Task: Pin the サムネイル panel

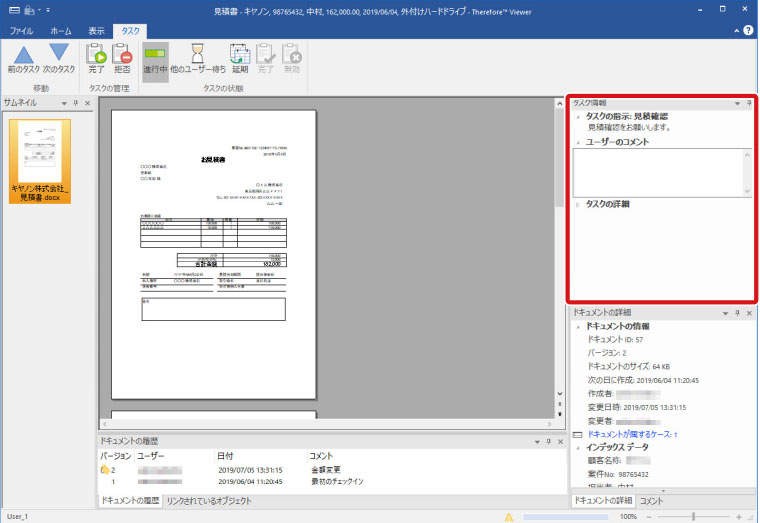Action: tap(75, 103)
